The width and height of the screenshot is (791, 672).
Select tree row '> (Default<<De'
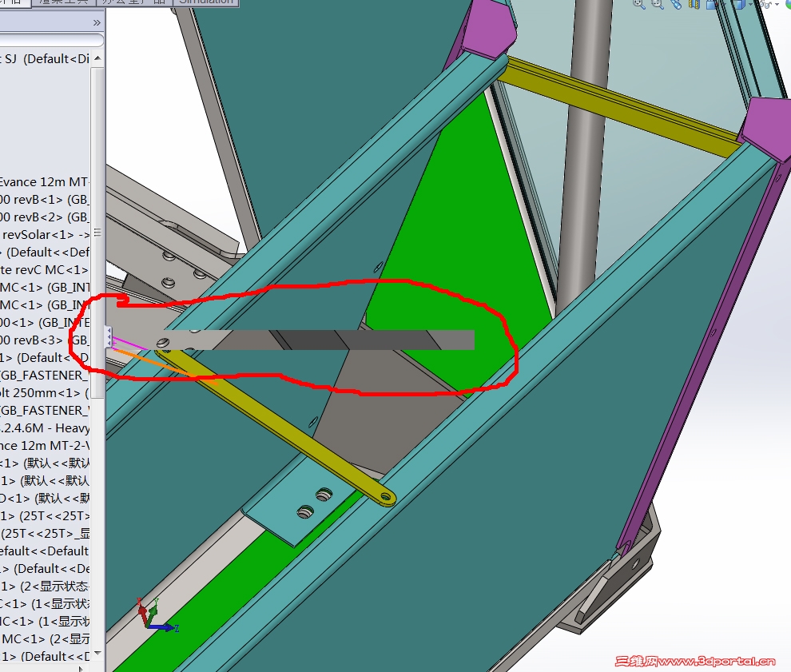coord(45,569)
